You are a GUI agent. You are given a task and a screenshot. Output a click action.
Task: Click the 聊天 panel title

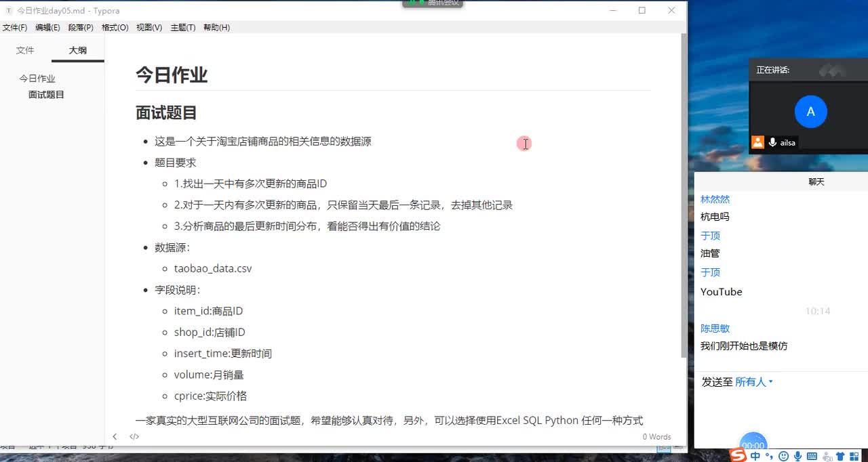click(816, 182)
